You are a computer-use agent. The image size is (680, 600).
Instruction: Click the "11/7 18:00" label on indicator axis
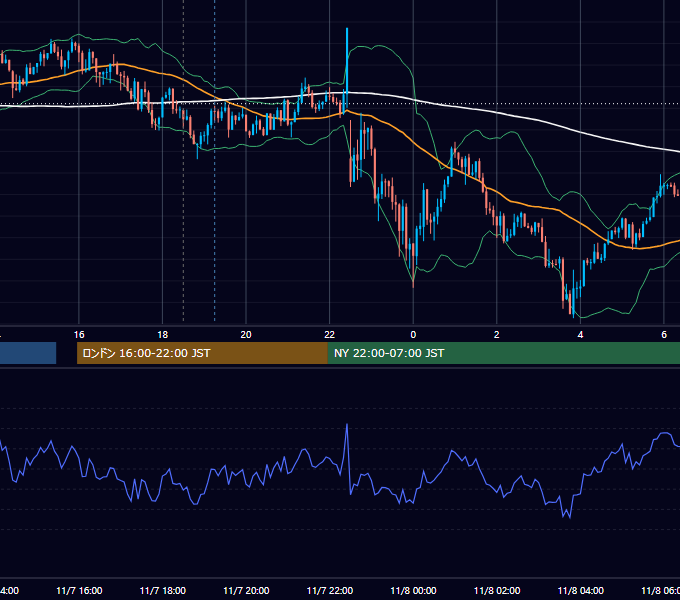(x=163, y=591)
